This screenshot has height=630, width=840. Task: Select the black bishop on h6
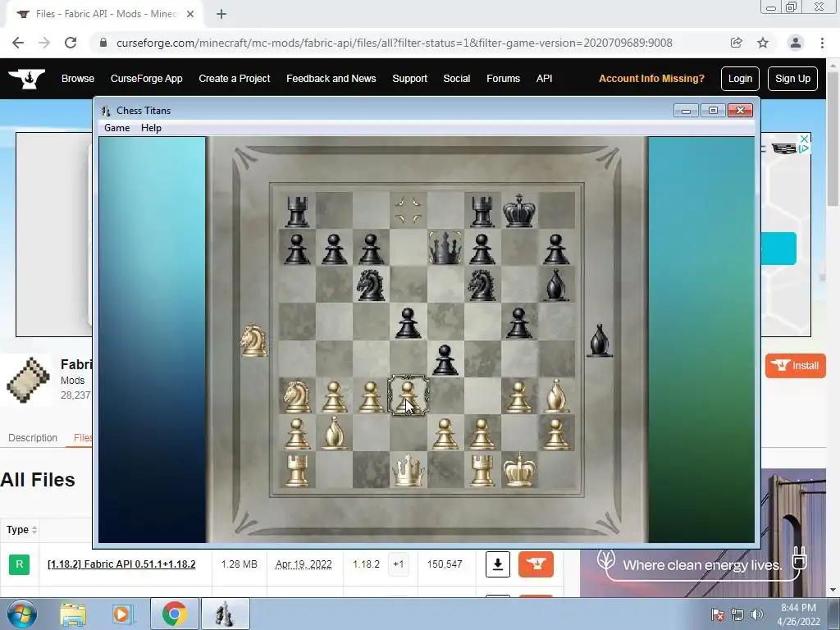556,285
